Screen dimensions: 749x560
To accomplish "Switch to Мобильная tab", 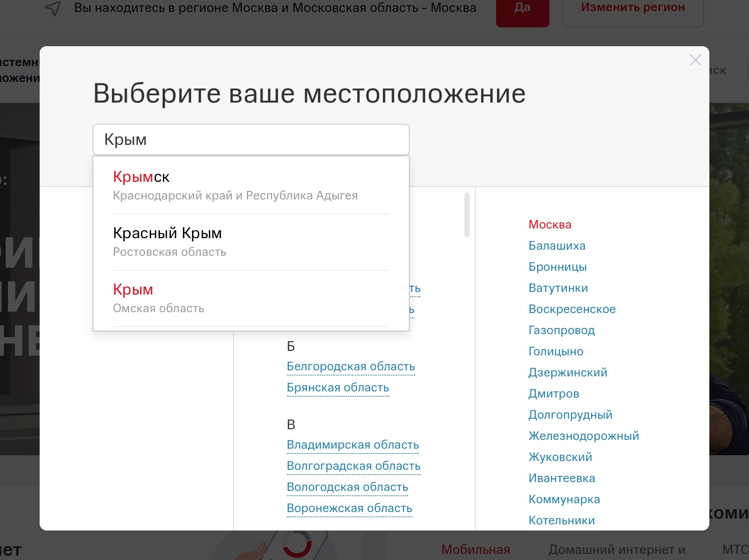I will coord(475,549).
